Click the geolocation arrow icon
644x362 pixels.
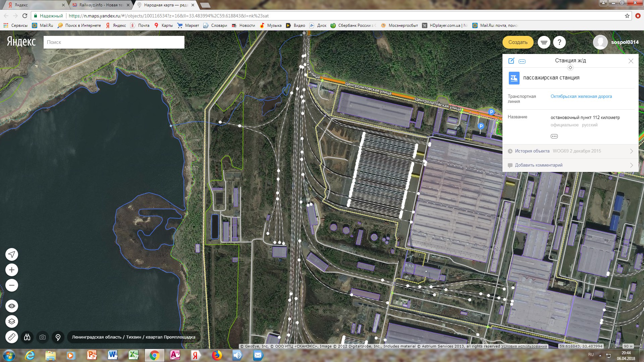[12, 254]
